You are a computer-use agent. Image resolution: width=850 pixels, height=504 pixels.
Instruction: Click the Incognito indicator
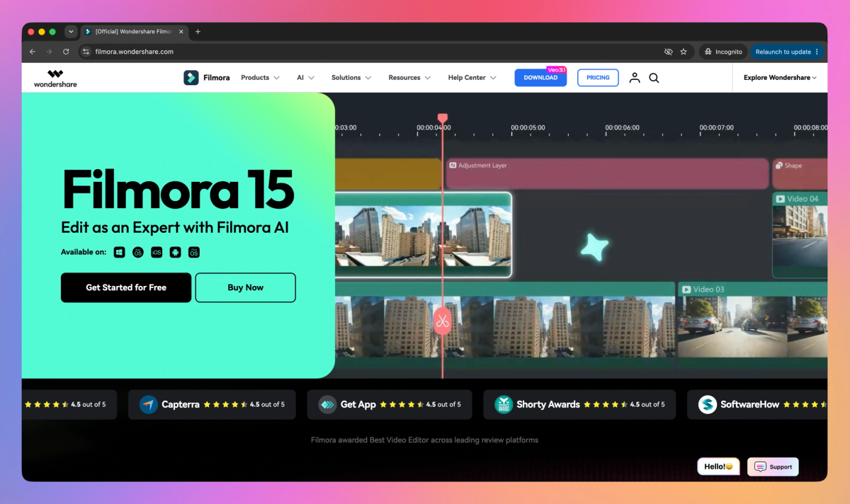[x=724, y=52]
